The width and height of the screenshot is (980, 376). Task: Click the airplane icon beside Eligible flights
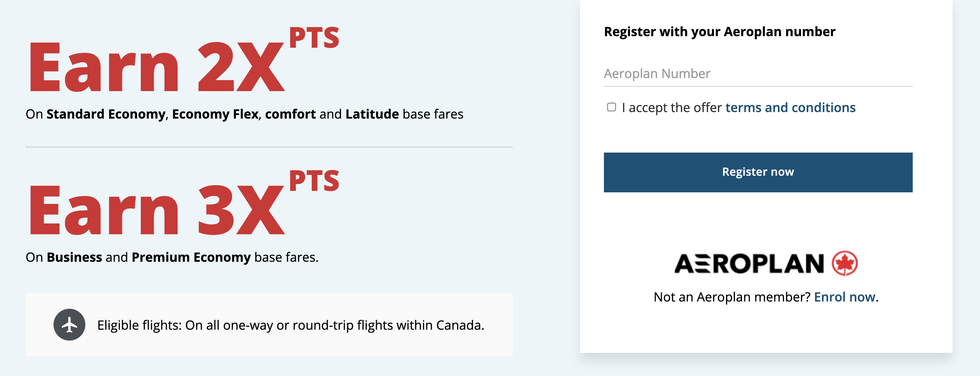pos(69,325)
